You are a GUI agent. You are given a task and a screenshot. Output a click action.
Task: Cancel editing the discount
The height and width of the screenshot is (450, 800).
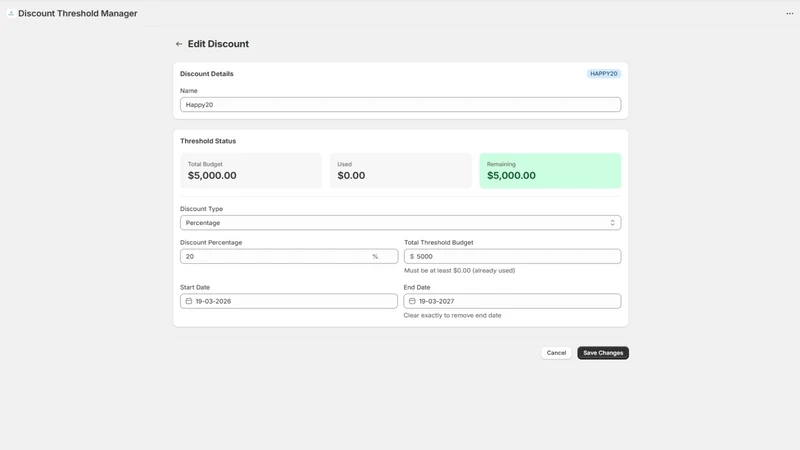pos(556,353)
